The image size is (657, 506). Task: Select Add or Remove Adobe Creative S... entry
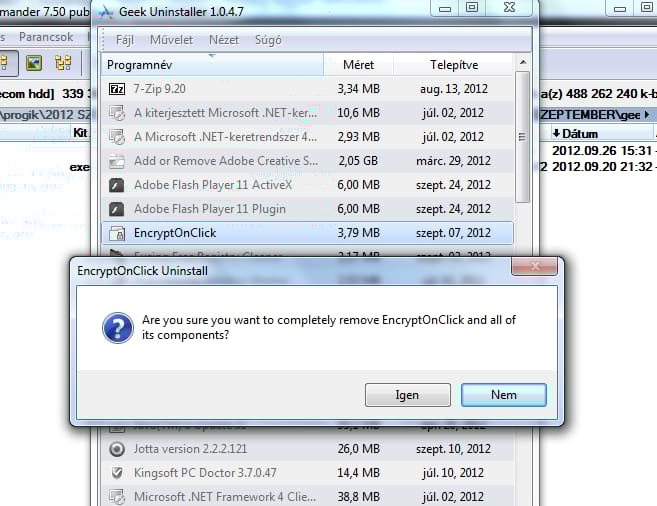307,161
